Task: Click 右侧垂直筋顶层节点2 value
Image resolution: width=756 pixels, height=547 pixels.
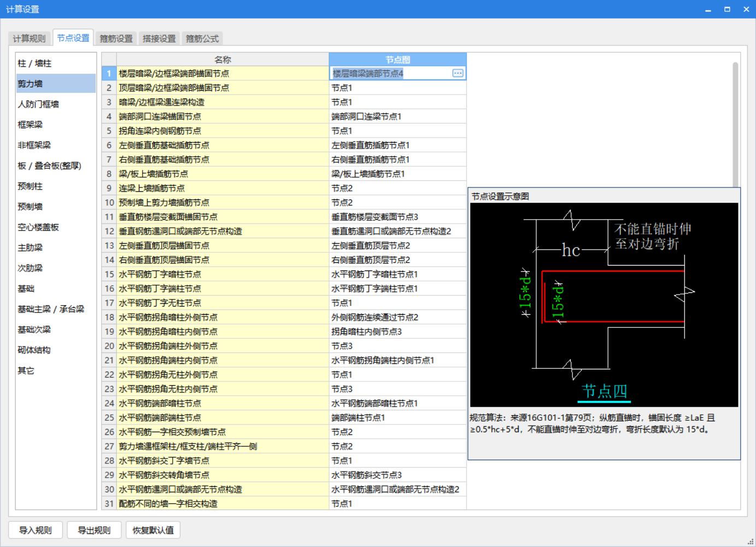Action: point(397,260)
